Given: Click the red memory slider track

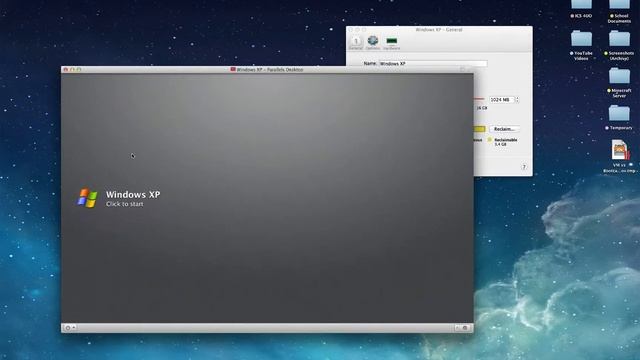Looking at the screenshot, I should (x=479, y=99).
